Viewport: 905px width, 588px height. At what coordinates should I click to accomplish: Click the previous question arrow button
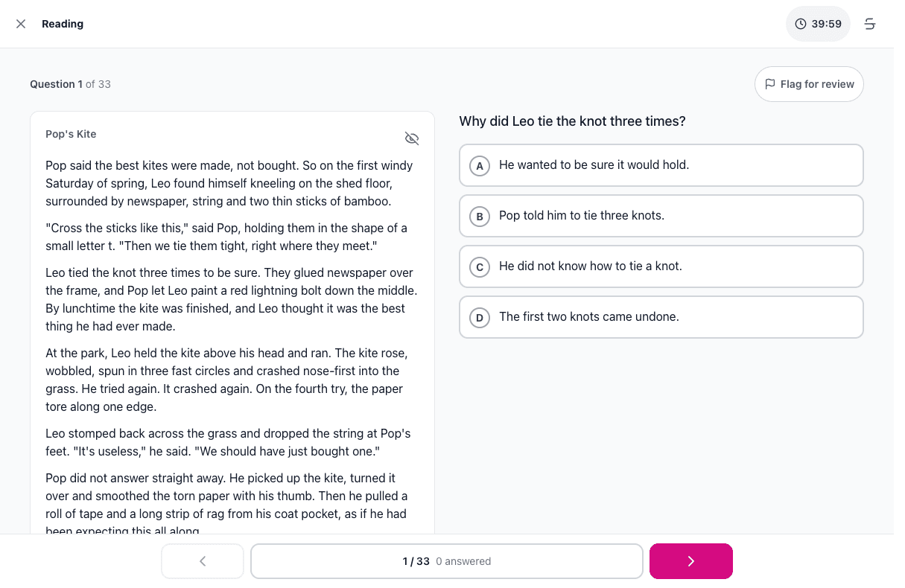[203, 561]
